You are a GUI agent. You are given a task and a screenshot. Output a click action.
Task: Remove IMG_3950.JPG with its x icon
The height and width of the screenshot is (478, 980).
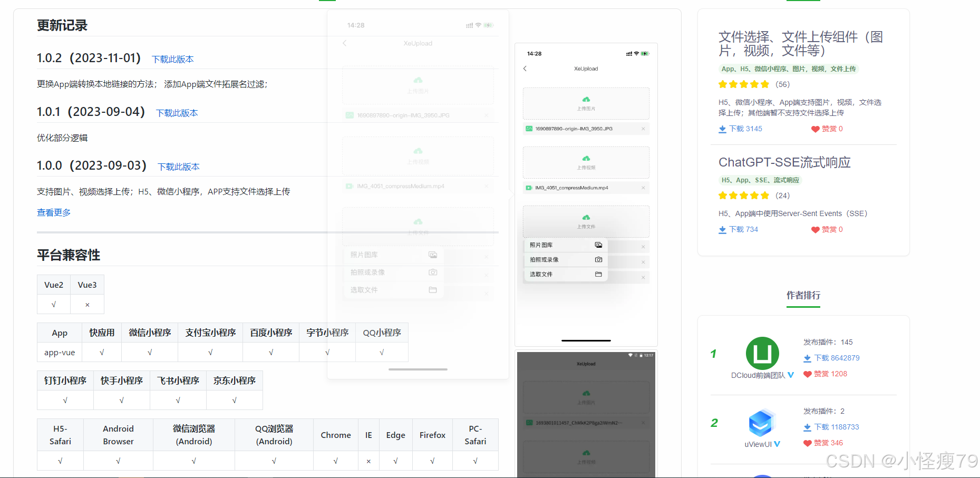[643, 129]
